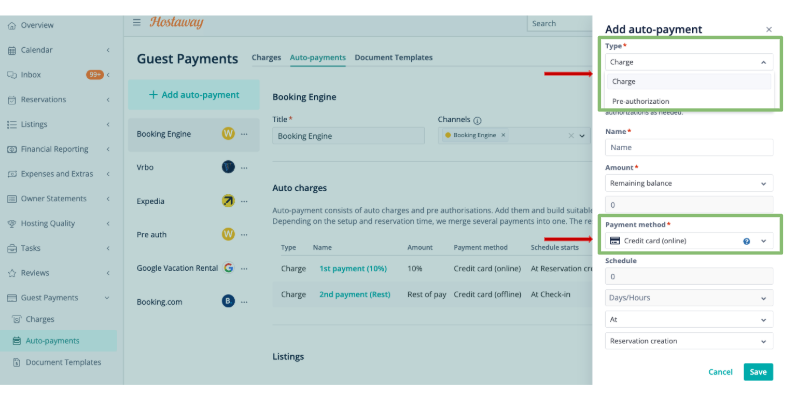Open more options for Booking Engine row
791x403 pixels.
pos(244,134)
